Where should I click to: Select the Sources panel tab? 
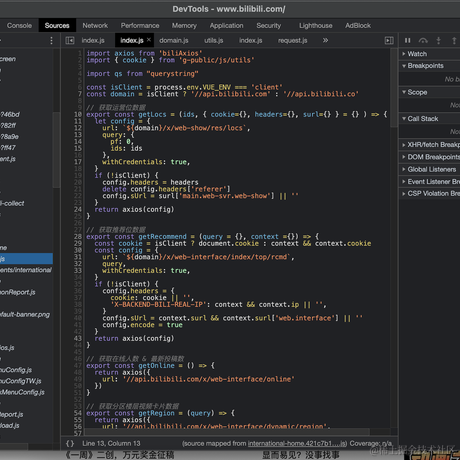pos(57,25)
